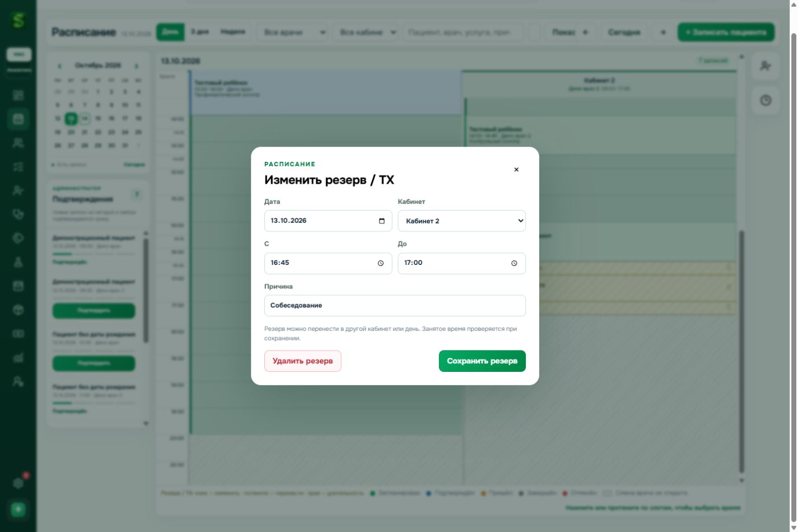Screen dimensions: 798x532
Task: Click the 17:00 end time value
Action: pos(413,263)
